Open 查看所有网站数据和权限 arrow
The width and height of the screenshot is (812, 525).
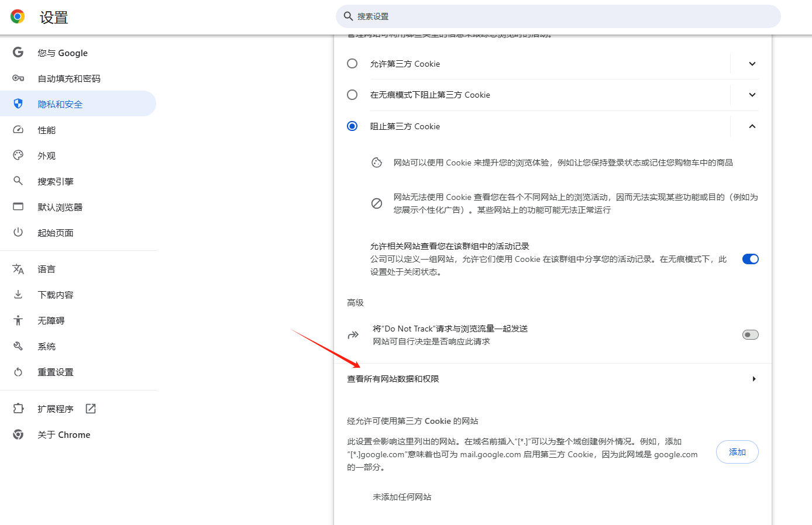754,379
